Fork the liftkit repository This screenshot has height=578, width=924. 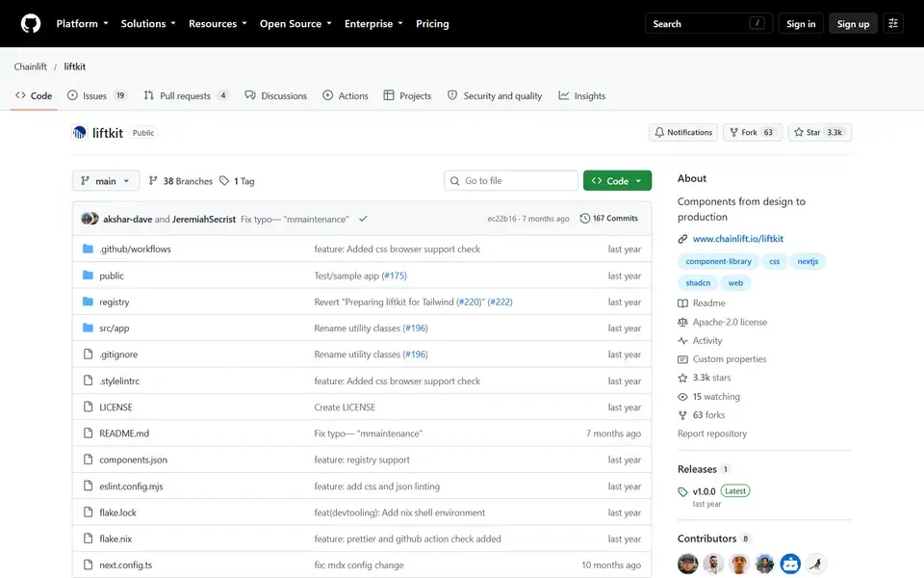(753, 132)
